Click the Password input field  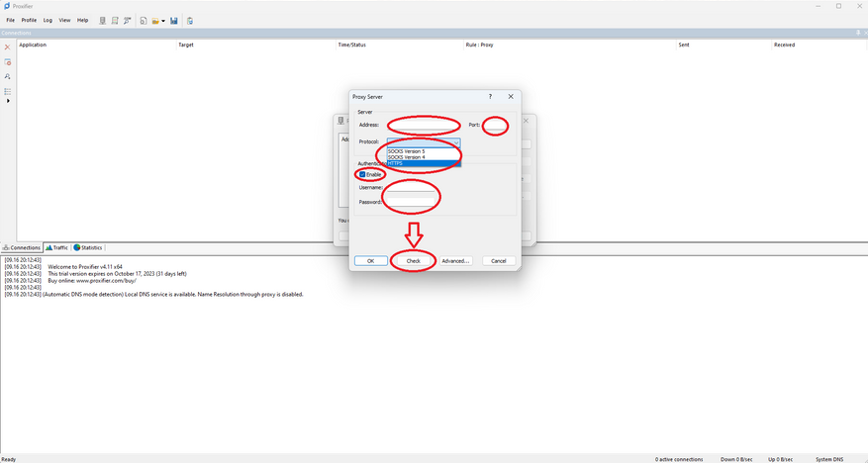pos(411,202)
